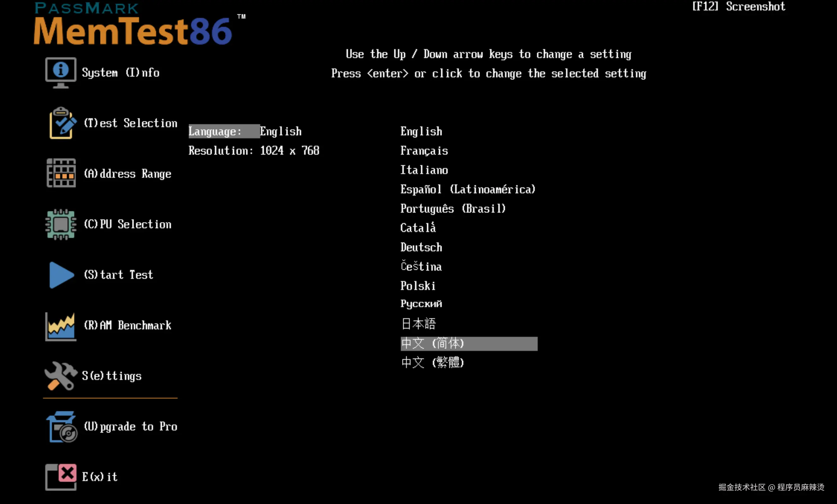Select the CPU Selection chip icon
The height and width of the screenshot is (504, 837).
click(61, 224)
